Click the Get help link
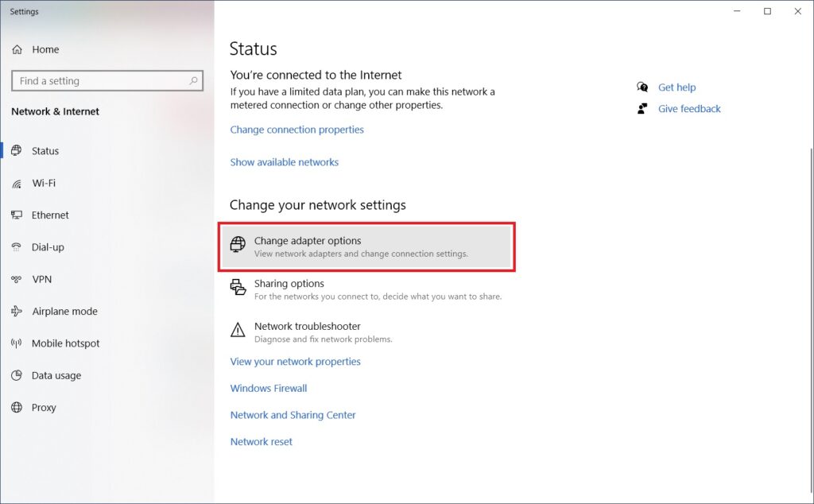The width and height of the screenshot is (814, 504). pos(677,87)
